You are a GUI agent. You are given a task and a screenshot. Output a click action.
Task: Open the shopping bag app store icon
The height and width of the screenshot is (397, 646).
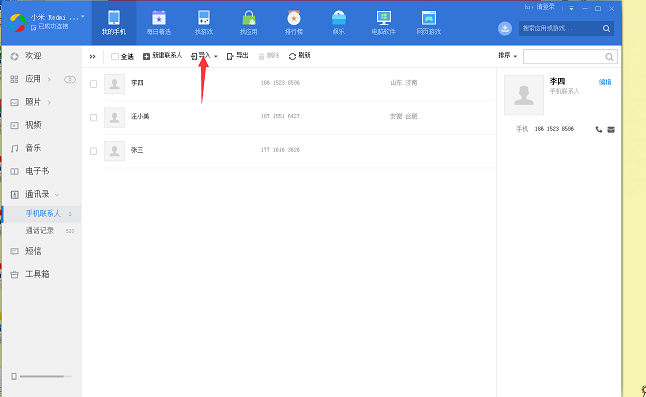coord(249,19)
